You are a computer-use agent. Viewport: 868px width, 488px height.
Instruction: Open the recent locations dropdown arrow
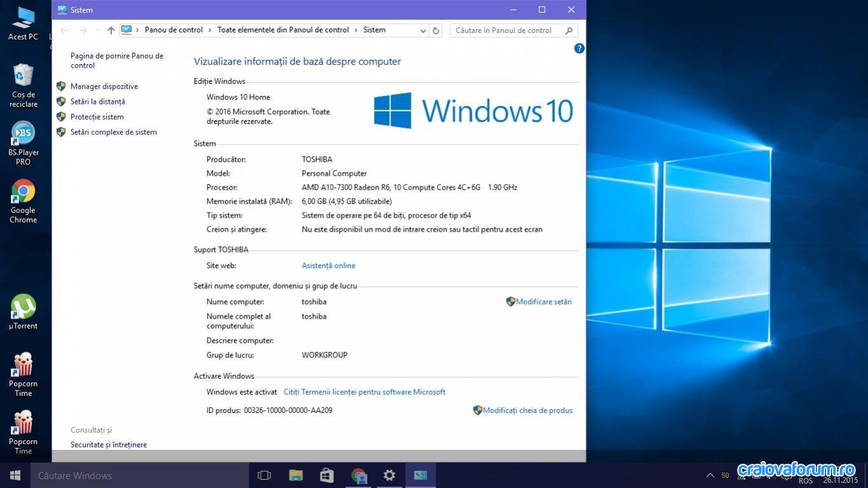[x=97, y=30]
